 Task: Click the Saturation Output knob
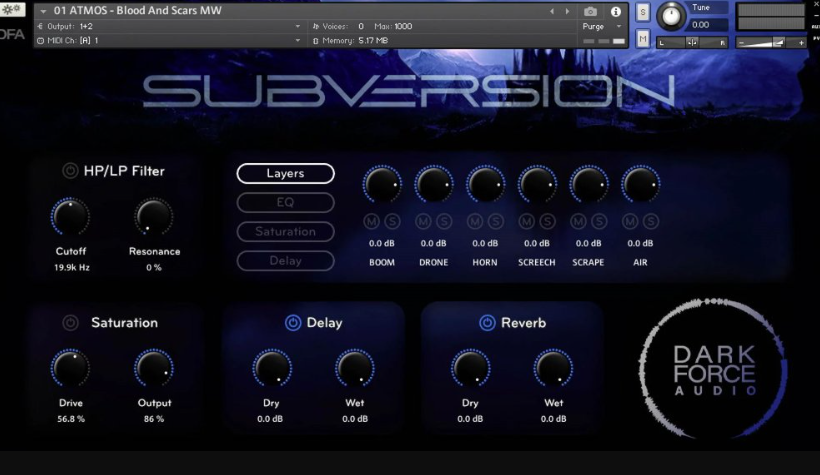coord(154,368)
